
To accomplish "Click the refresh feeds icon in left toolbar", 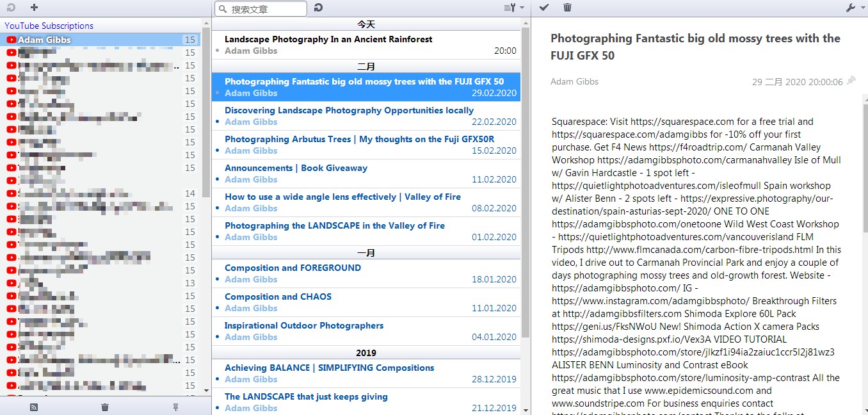I will coord(11,8).
